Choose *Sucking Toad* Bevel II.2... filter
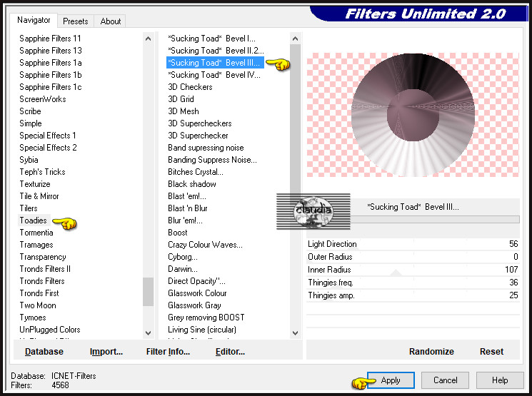532x396 pixels. (x=216, y=51)
